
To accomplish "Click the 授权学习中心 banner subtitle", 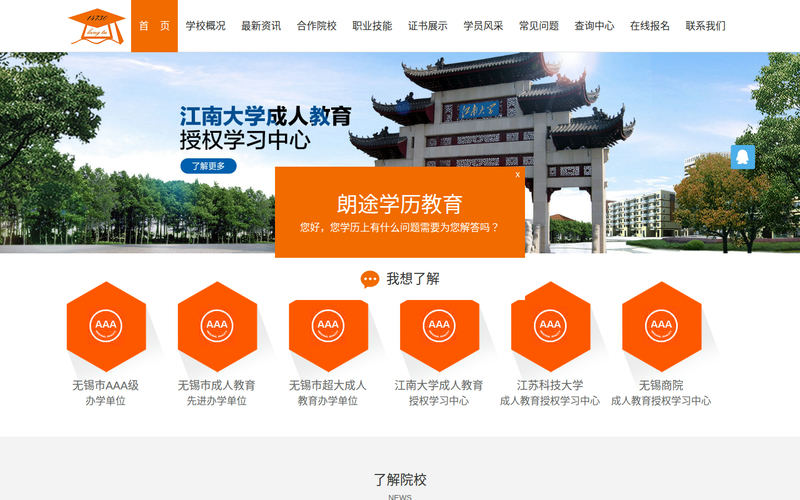I will tap(245, 140).
